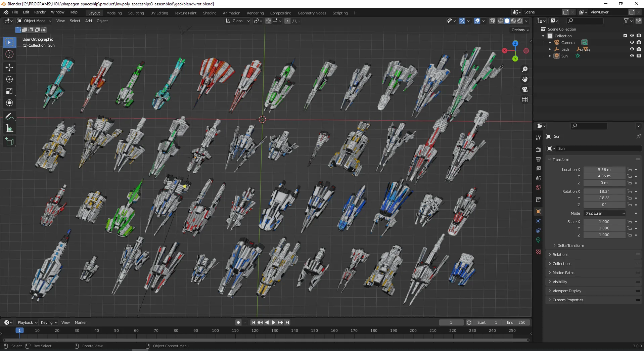Open the green light data properties tab
This screenshot has height=351, width=644.
coord(538,240)
